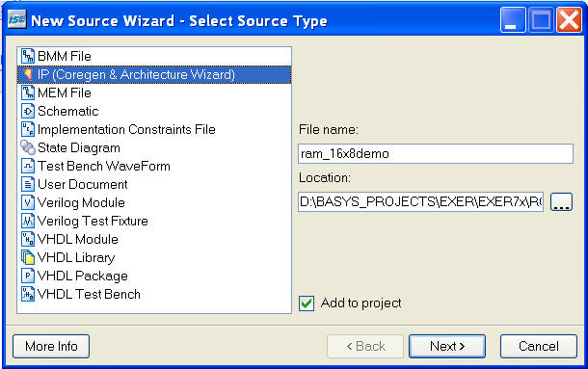Click the VHDL Test Bench icon

pos(28,295)
